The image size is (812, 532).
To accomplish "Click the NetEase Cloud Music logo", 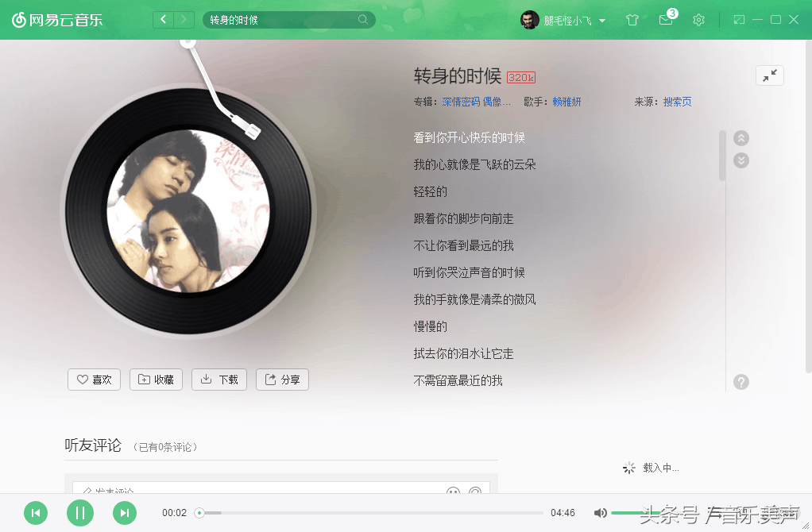I will point(57,20).
